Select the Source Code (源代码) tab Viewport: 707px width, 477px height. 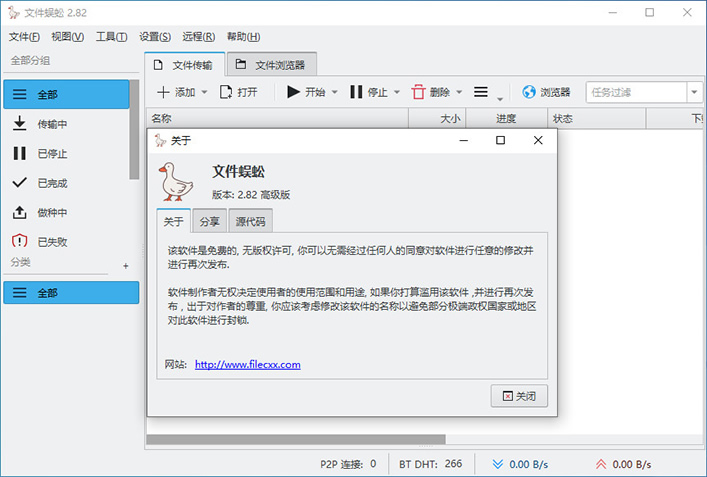251,221
